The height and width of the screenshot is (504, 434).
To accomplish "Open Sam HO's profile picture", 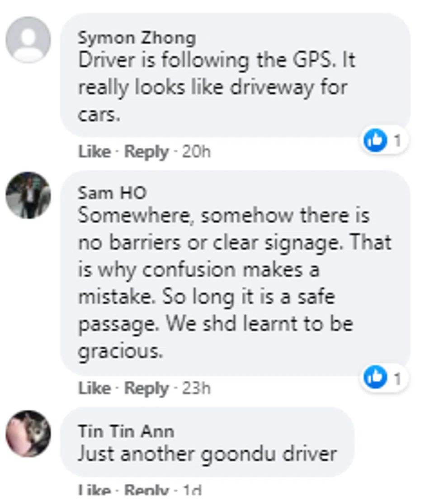I will 28,195.
